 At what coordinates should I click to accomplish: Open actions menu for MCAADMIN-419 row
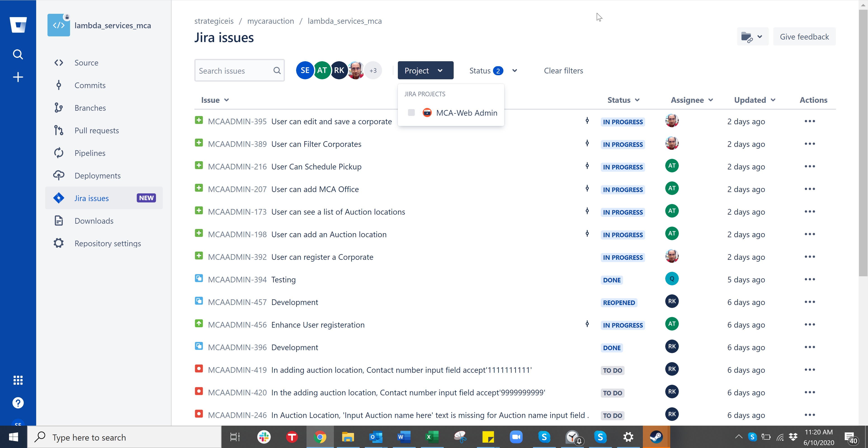tap(809, 370)
